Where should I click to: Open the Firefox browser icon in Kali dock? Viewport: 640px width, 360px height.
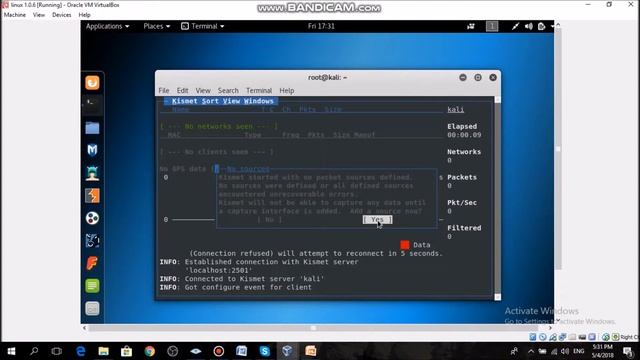tap(92, 83)
